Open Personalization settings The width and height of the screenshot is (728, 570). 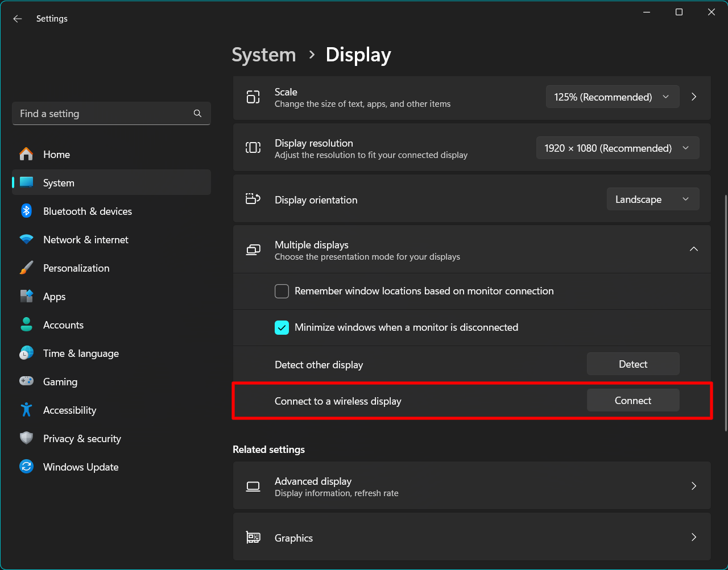point(111,268)
